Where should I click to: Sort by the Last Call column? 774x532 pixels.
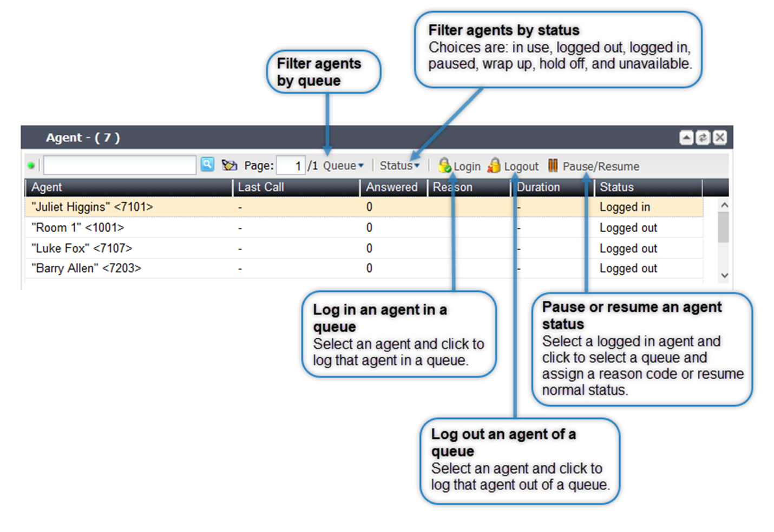click(x=296, y=187)
